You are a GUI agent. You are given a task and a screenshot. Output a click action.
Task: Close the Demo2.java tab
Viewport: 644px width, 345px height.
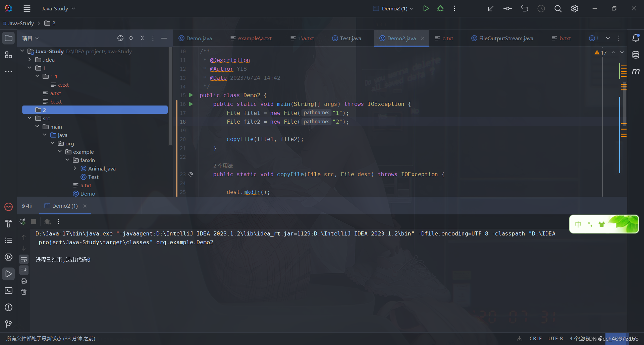(x=423, y=38)
